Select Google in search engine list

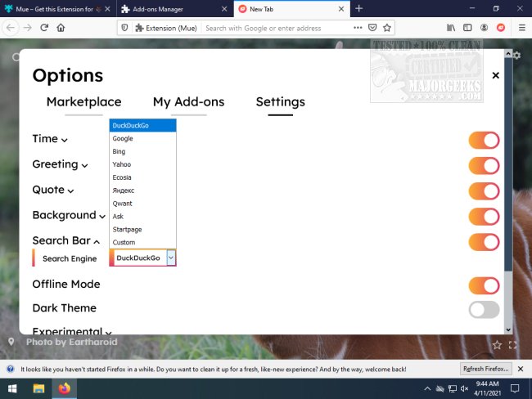click(x=142, y=138)
